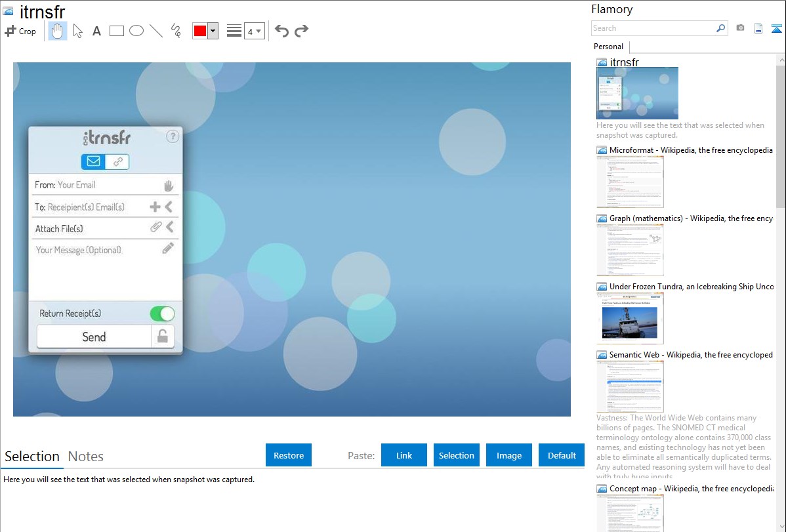786x532 pixels.
Task: Select the email envelope send mode
Action: [93, 161]
